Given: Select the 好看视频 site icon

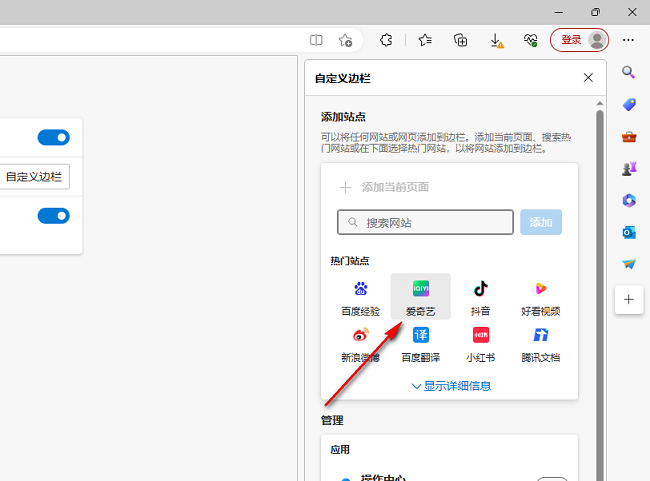Looking at the screenshot, I should [x=540, y=297].
